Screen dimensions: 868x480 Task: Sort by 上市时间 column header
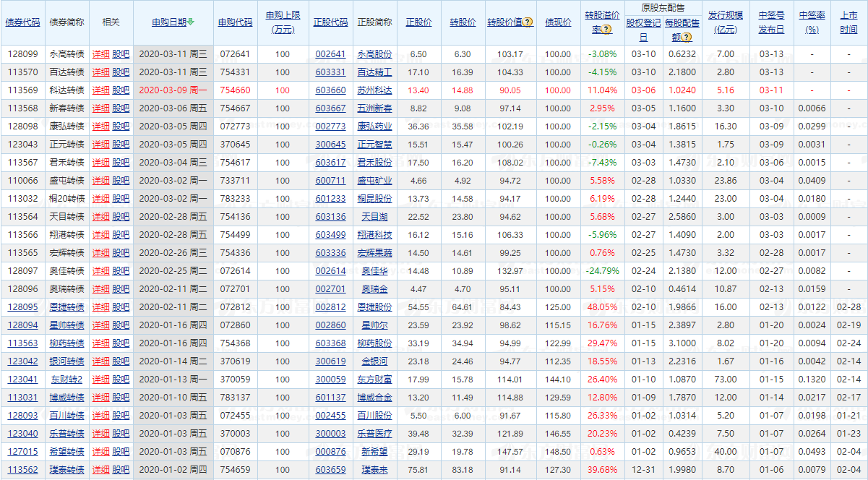[848, 22]
